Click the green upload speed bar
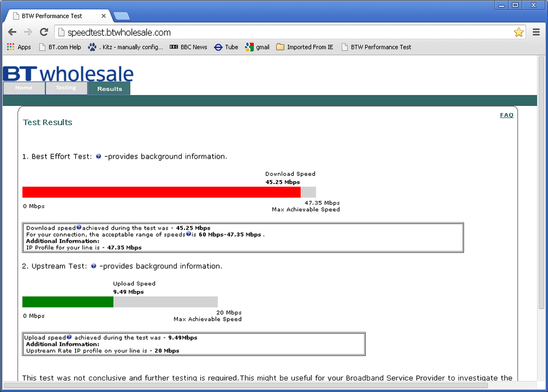This screenshot has width=548, height=392. (68, 302)
